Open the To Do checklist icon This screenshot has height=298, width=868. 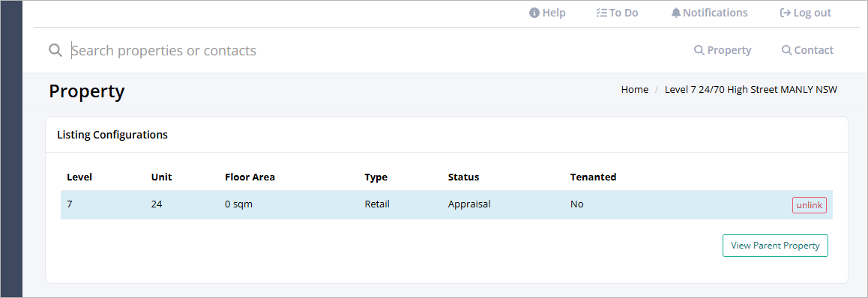tap(601, 13)
